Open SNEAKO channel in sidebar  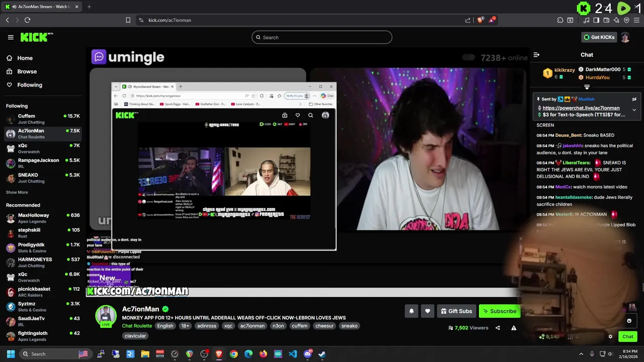tap(43, 178)
